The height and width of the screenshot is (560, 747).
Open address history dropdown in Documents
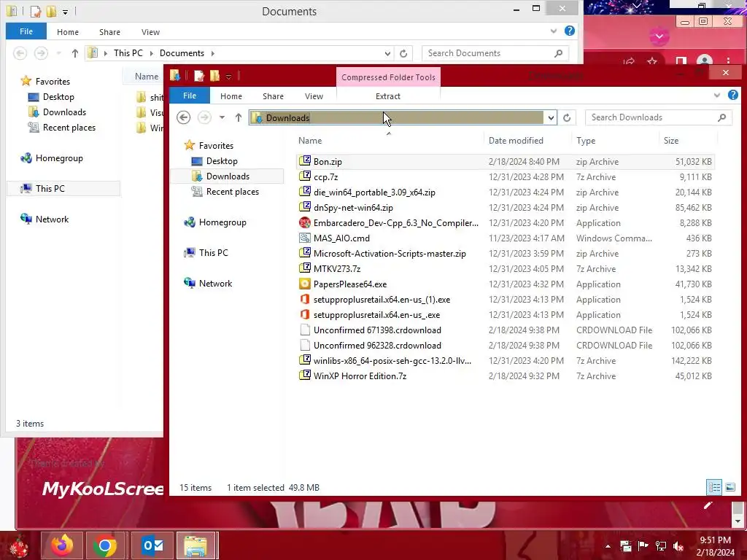(387, 53)
